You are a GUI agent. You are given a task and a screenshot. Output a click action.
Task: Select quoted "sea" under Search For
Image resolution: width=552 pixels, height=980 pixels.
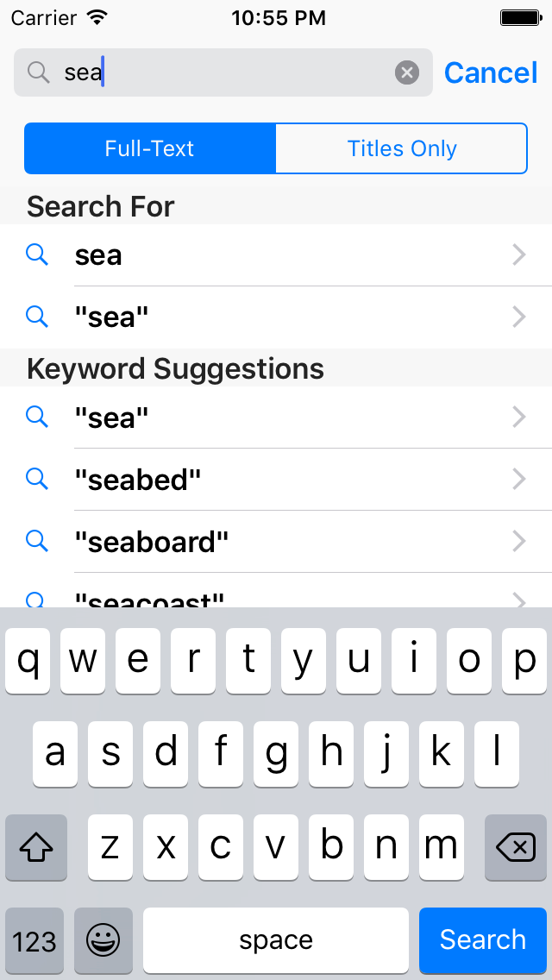pyautogui.click(x=276, y=317)
